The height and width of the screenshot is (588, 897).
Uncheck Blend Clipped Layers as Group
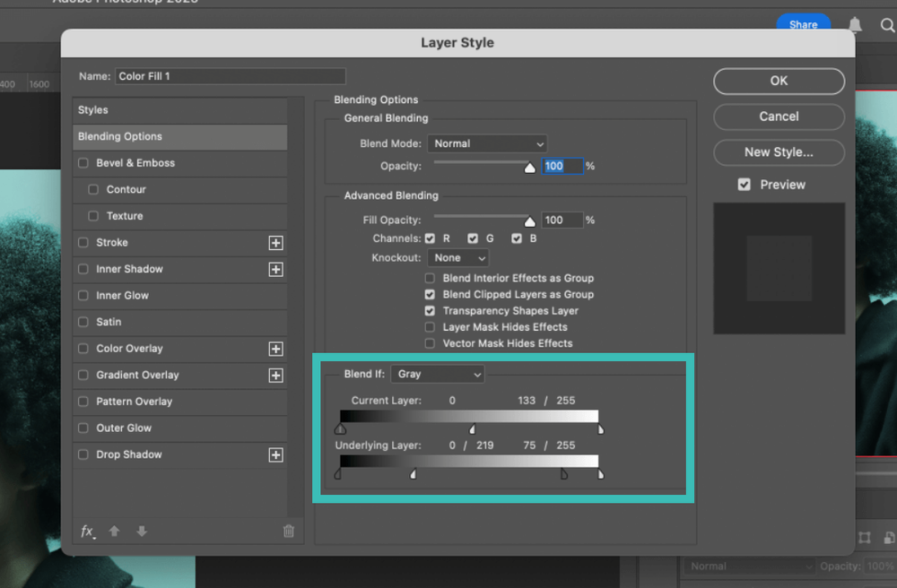(x=430, y=294)
